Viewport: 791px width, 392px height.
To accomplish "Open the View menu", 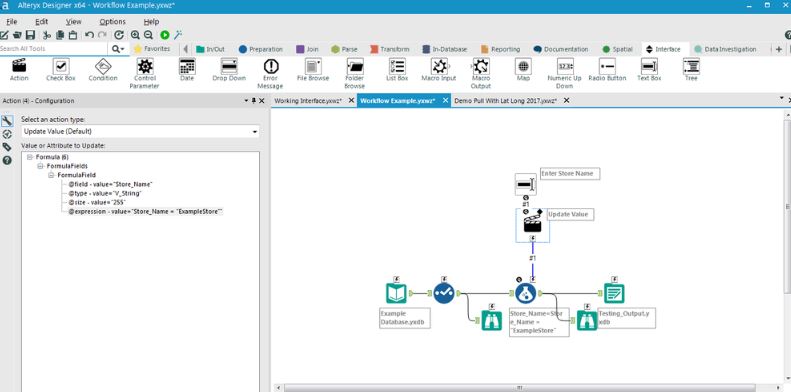I will click(73, 22).
